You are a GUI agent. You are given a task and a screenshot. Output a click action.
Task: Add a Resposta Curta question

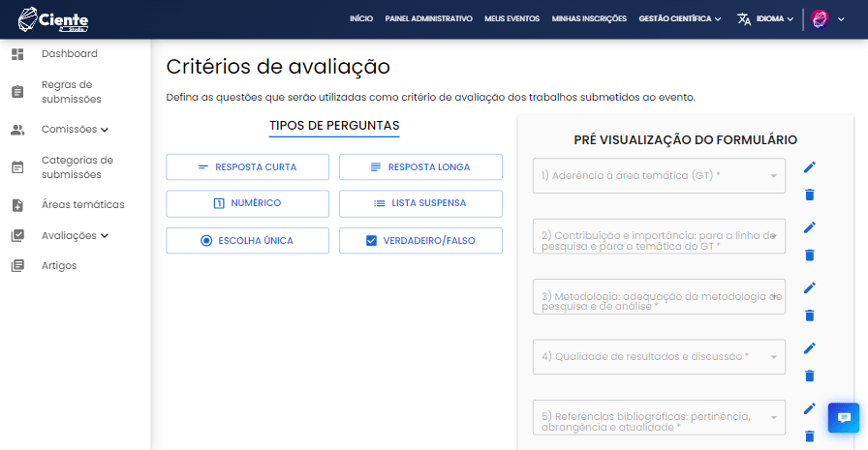[x=247, y=167]
